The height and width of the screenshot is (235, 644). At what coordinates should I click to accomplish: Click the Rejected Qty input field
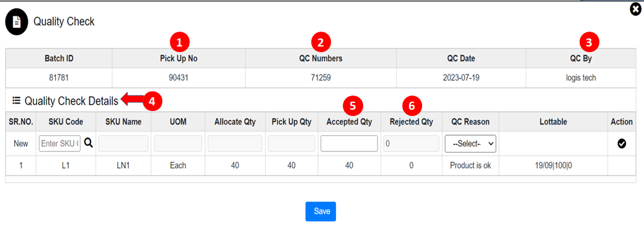(x=411, y=143)
